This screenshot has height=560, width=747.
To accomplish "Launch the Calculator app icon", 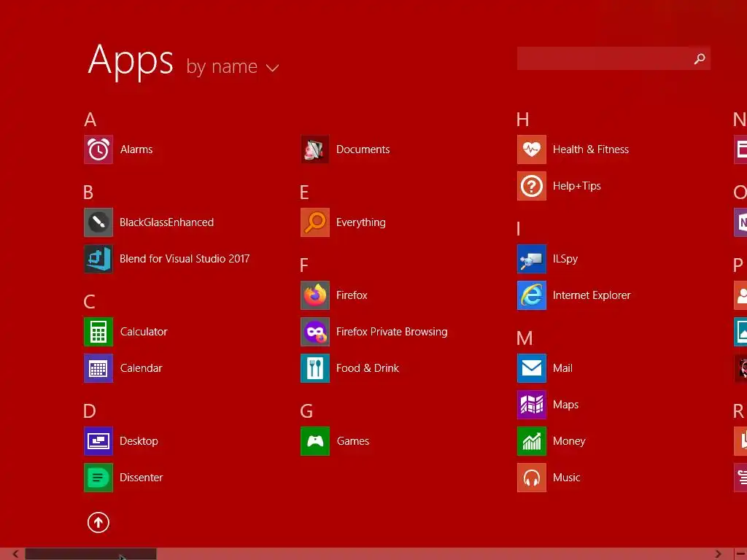I will click(x=98, y=332).
